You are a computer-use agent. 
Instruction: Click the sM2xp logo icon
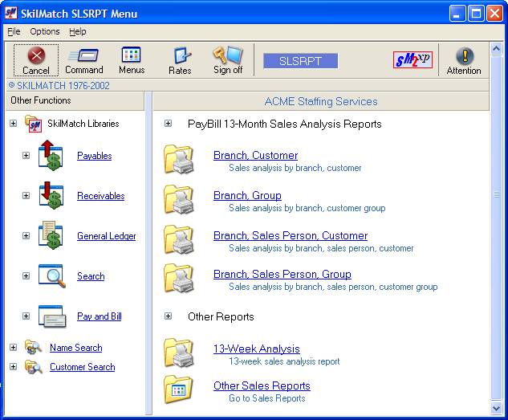[412, 59]
